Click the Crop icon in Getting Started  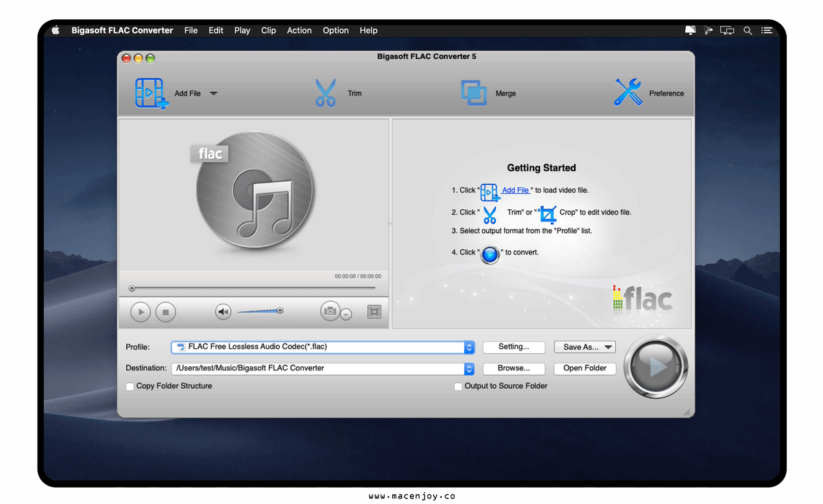click(x=547, y=215)
